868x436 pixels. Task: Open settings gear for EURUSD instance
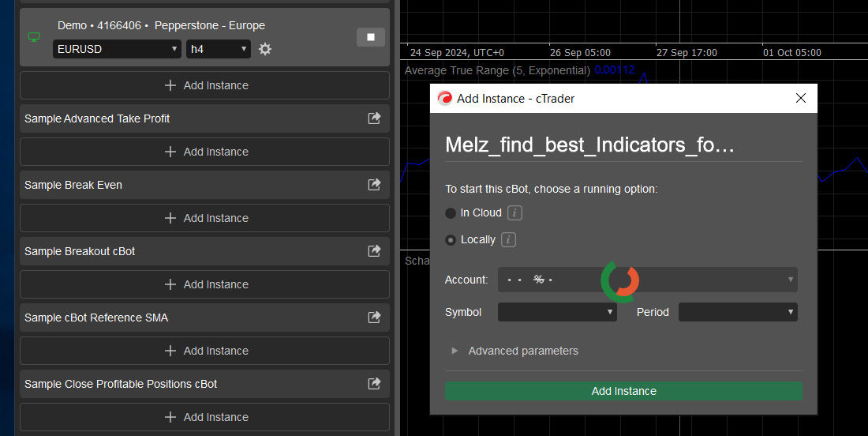pos(265,49)
